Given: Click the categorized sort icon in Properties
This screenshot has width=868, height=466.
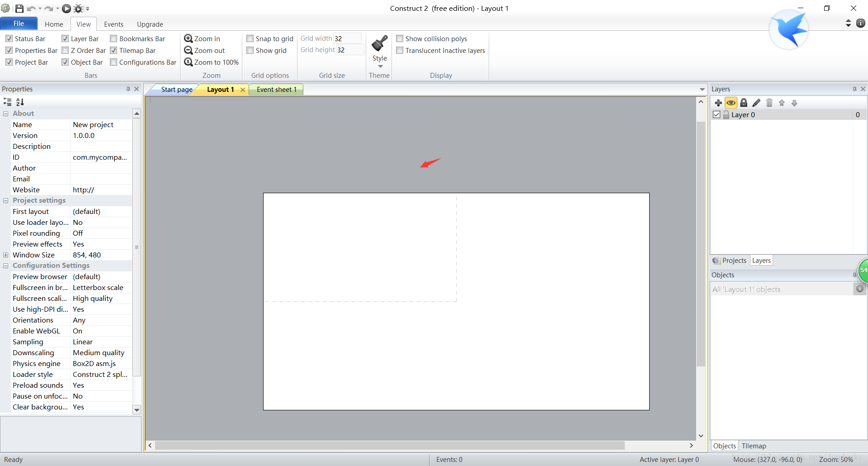Looking at the screenshot, I should coord(8,102).
